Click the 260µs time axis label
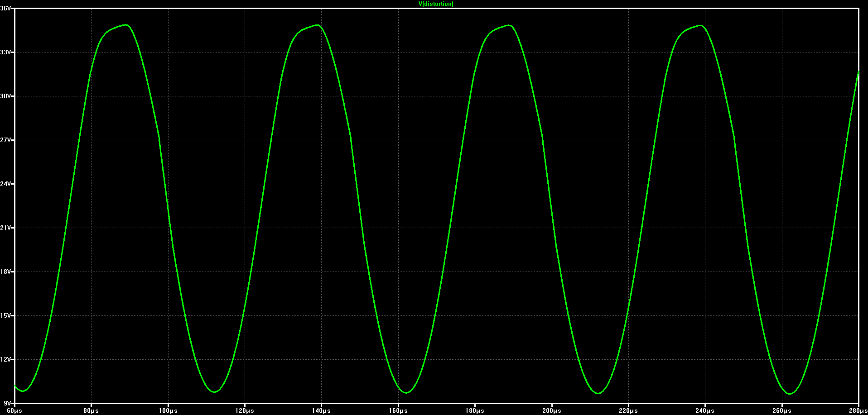The width and height of the screenshot is (868, 415). (x=782, y=411)
